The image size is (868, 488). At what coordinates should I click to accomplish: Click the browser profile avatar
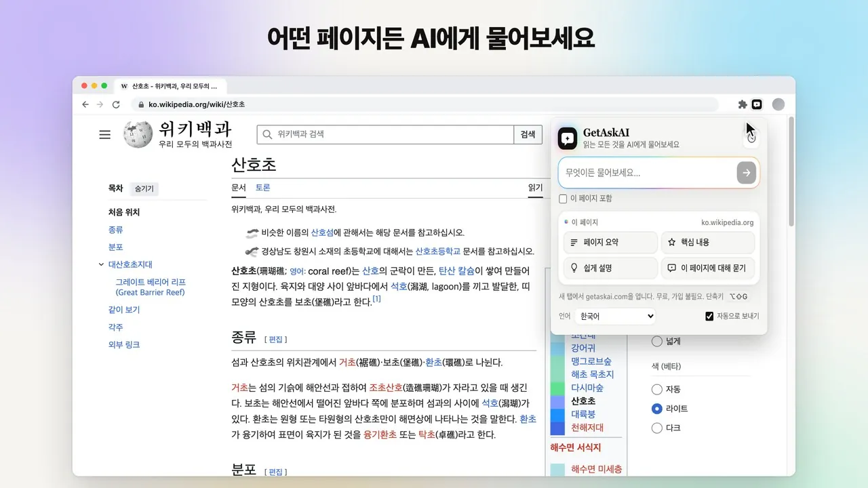click(778, 104)
